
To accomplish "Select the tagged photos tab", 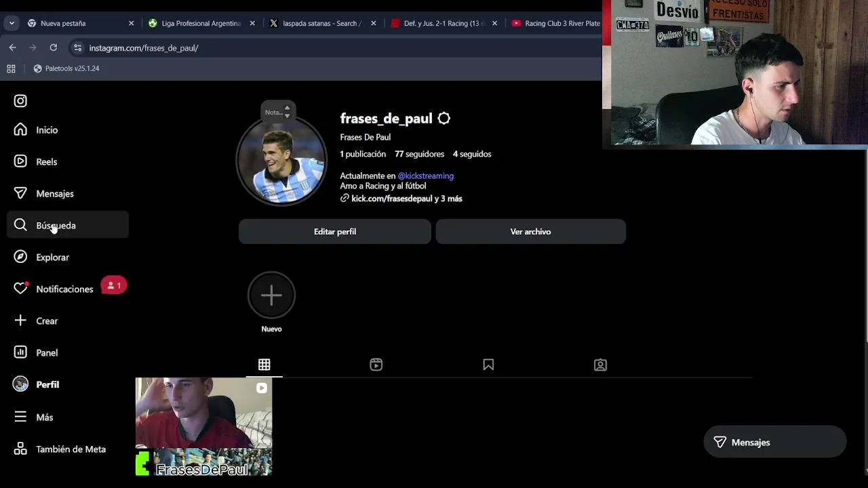I will [x=600, y=365].
